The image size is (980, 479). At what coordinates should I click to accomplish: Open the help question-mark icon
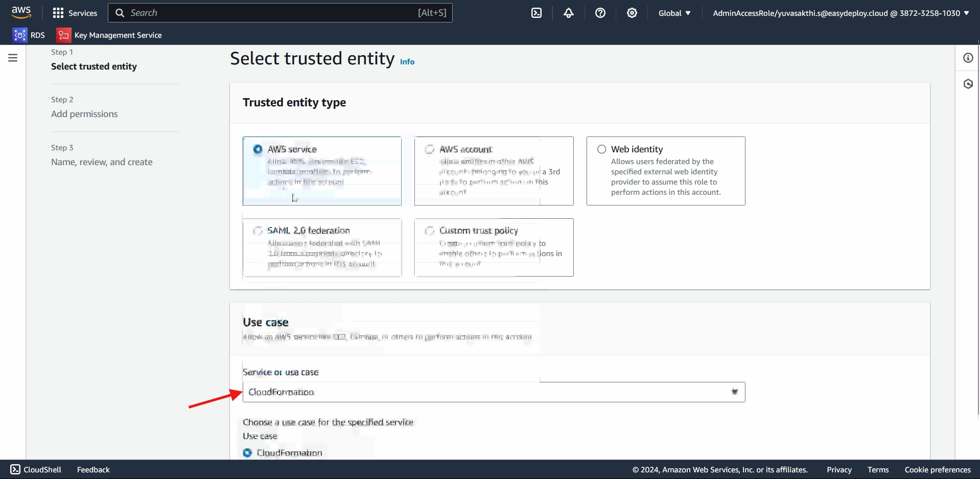click(x=600, y=13)
